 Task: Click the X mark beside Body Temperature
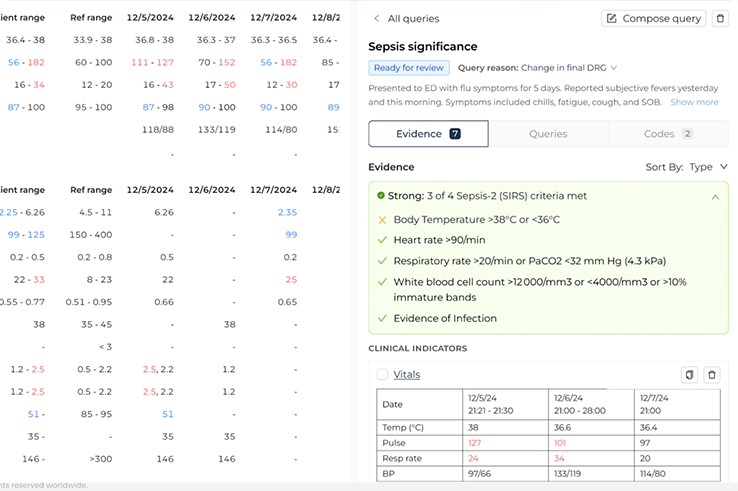coord(381,220)
